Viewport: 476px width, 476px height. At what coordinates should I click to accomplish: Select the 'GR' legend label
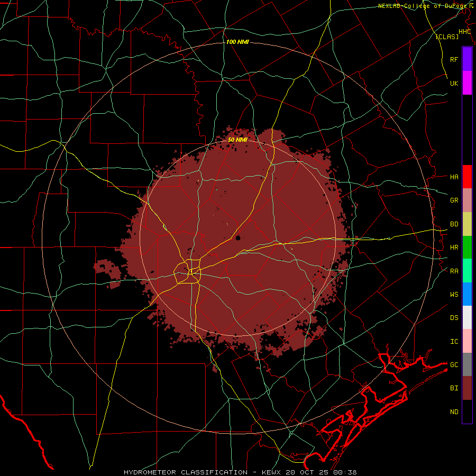click(x=454, y=200)
